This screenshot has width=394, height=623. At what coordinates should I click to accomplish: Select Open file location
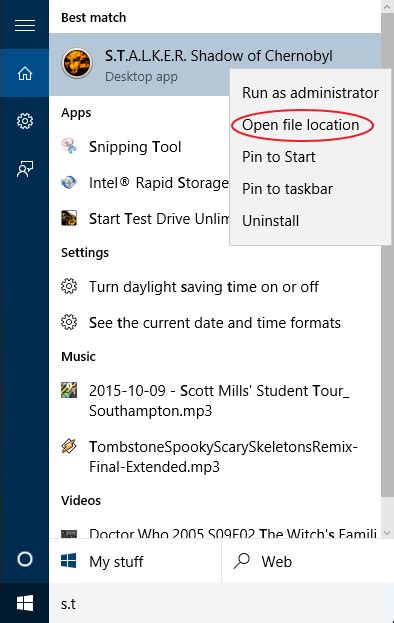point(301,125)
